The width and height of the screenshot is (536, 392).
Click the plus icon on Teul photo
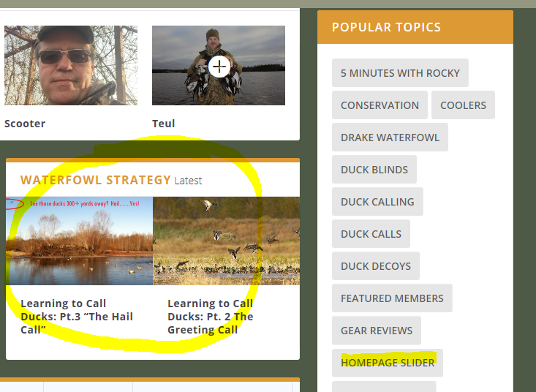(x=219, y=67)
